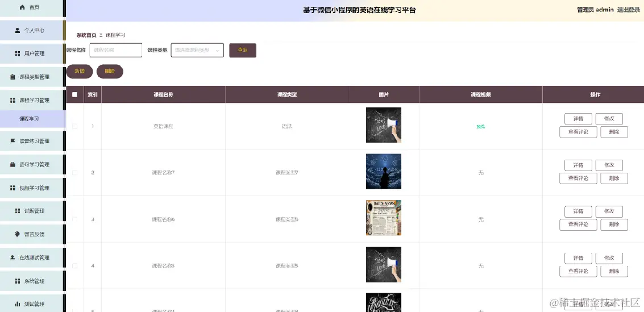
Task: Click 查看评论 for the 课程名称6 row
Action: (578, 224)
